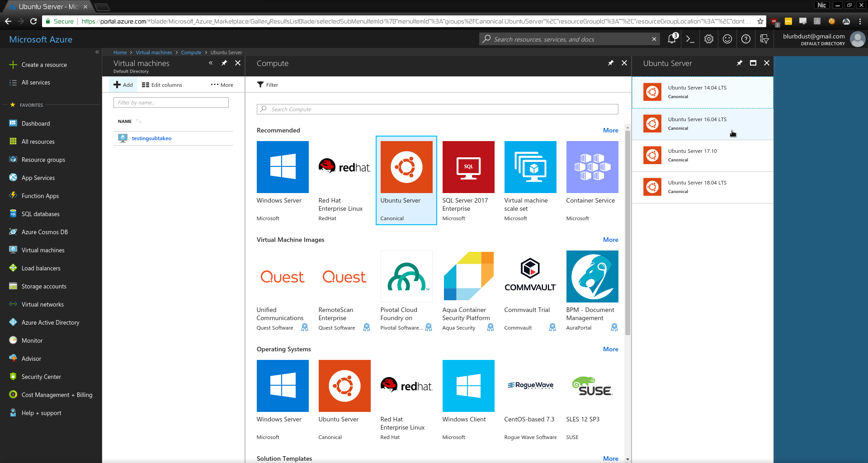This screenshot has width=868, height=463.
Task: Expand the Recommended section with More
Action: coord(611,130)
